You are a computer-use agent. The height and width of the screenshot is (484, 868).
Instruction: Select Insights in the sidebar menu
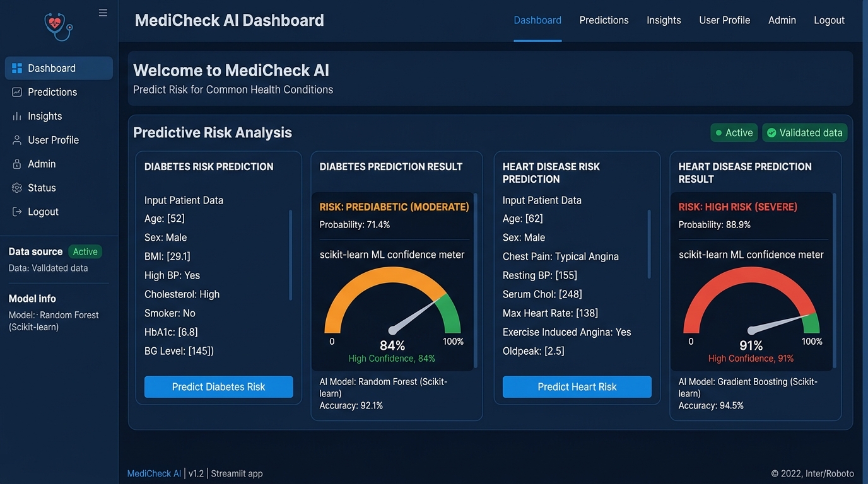(x=59, y=116)
